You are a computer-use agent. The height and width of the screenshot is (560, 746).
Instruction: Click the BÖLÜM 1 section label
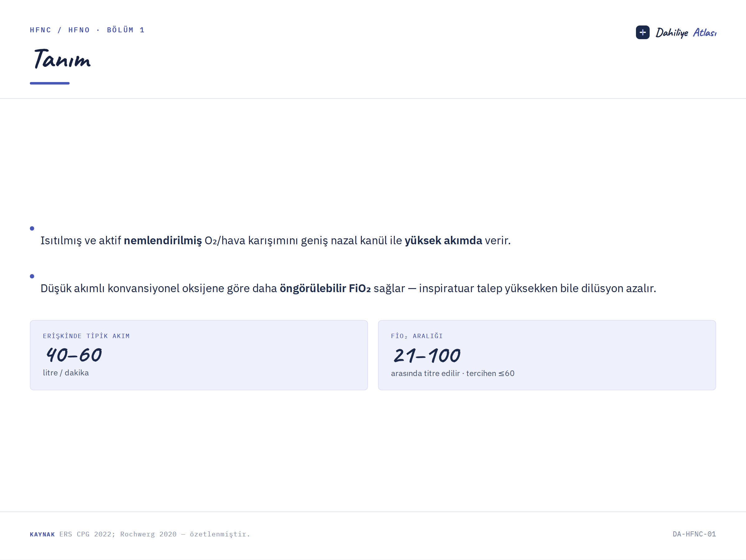tap(126, 30)
